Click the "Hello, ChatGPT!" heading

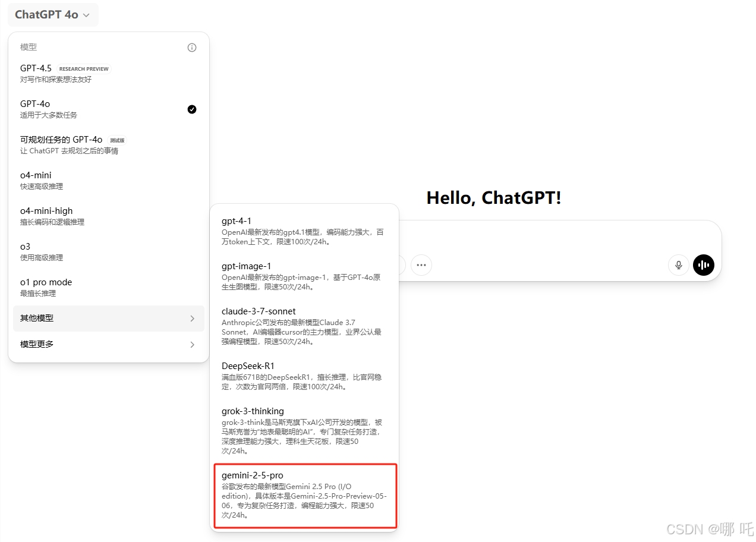[494, 198]
